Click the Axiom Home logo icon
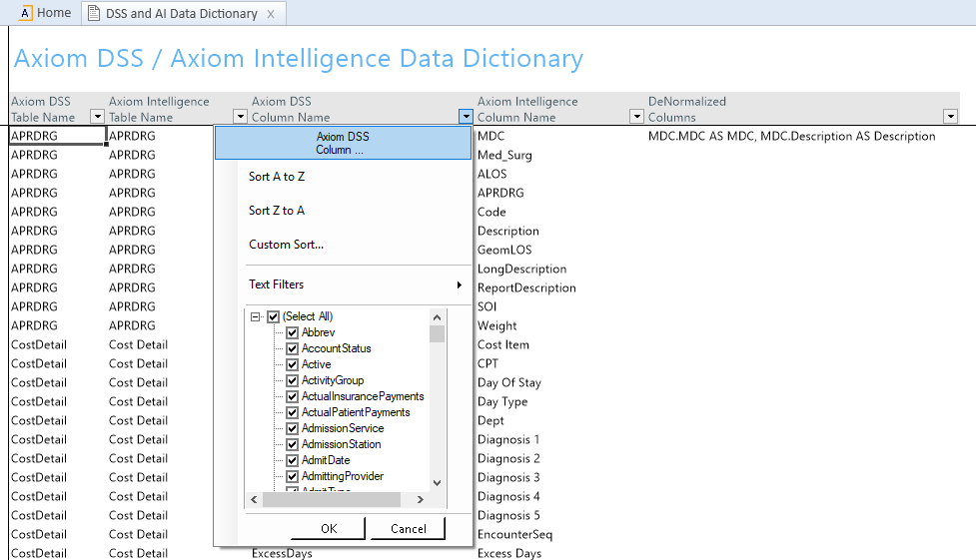Image resolution: width=976 pixels, height=560 pixels. (26, 12)
